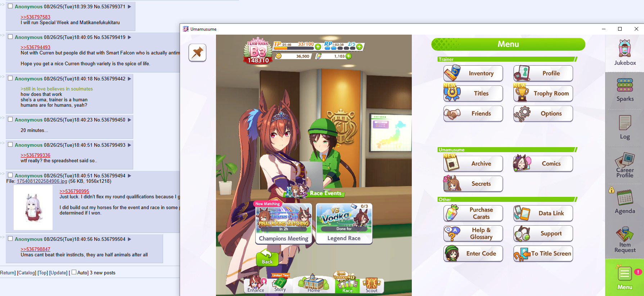Add carats with the green plus icon
The image size is (644, 296).
pos(348,56)
